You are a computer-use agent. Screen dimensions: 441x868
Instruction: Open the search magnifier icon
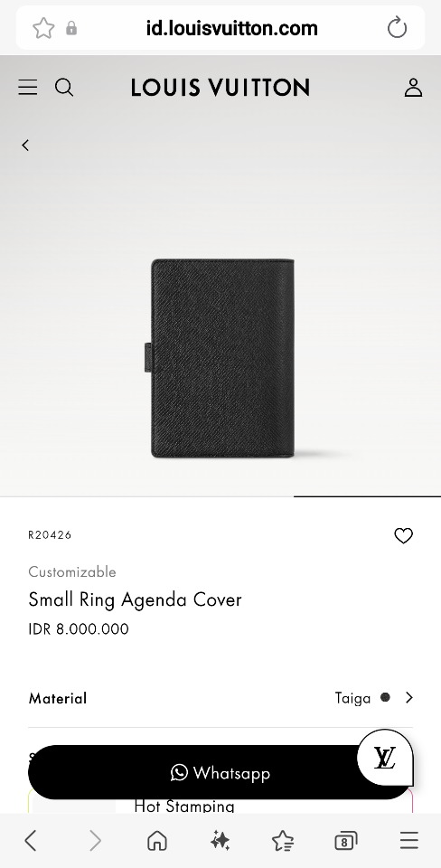(64, 88)
